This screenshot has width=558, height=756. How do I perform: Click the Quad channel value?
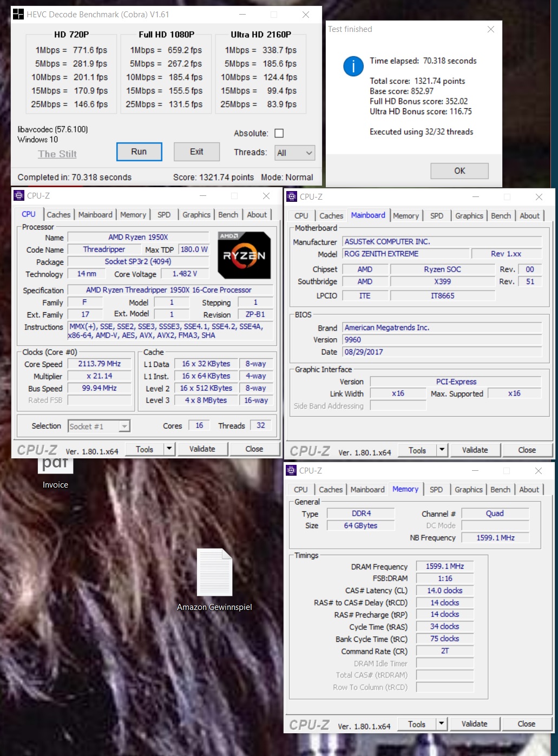495,514
